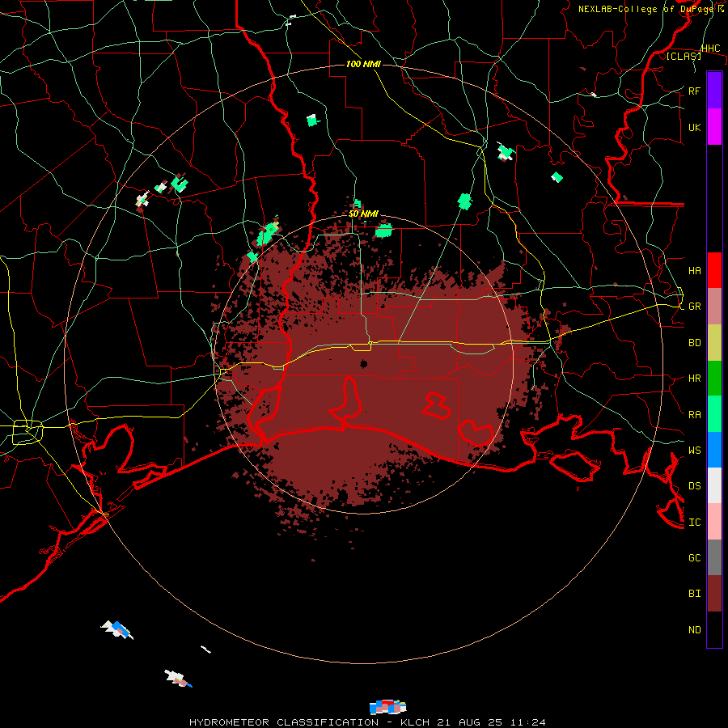Click the UK magenta legend swatch
Viewport: 728px width, 728px height.
tap(714, 127)
